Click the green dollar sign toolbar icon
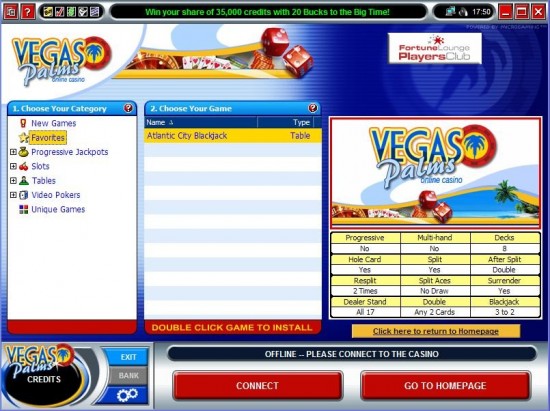 tap(71, 12)
